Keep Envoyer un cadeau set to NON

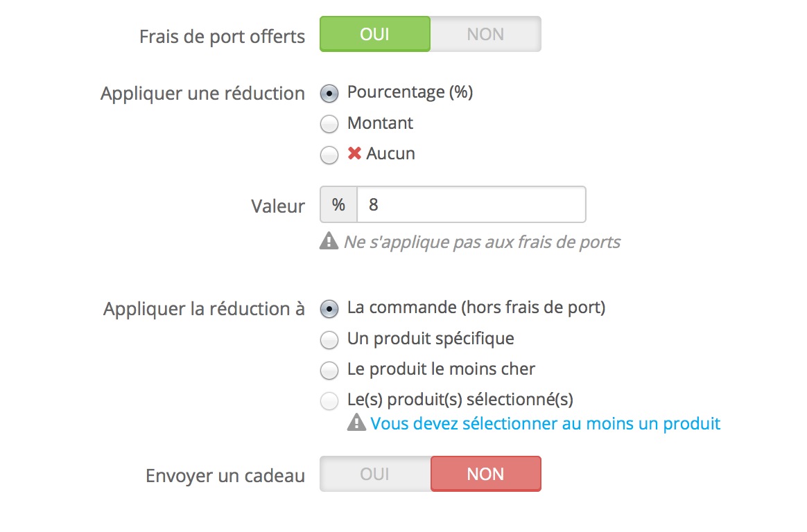[485, 474]
